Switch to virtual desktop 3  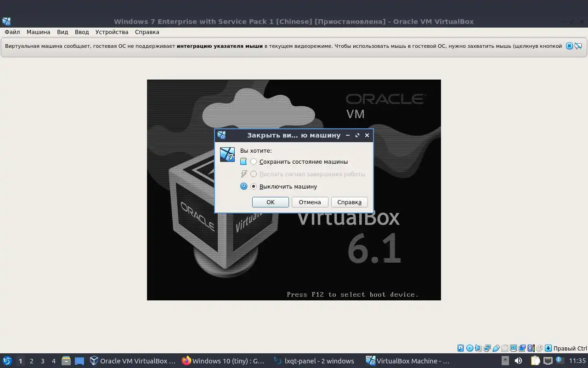pyautogui.click(x=42, y=361)
